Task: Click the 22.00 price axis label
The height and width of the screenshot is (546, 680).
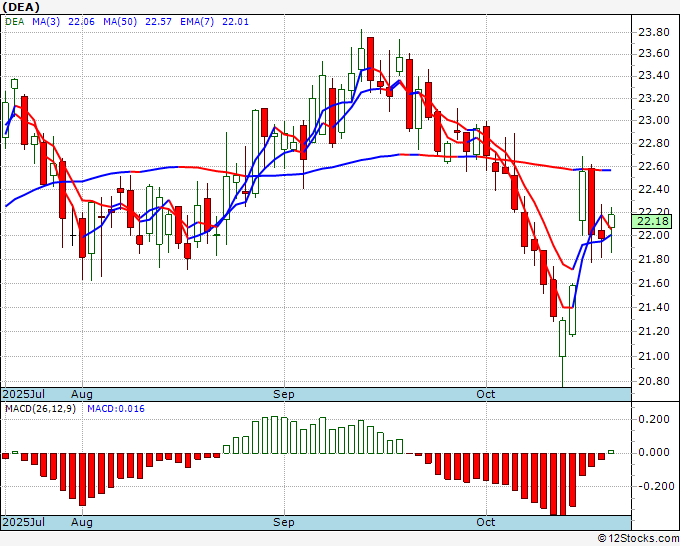Action: point(653,235)
